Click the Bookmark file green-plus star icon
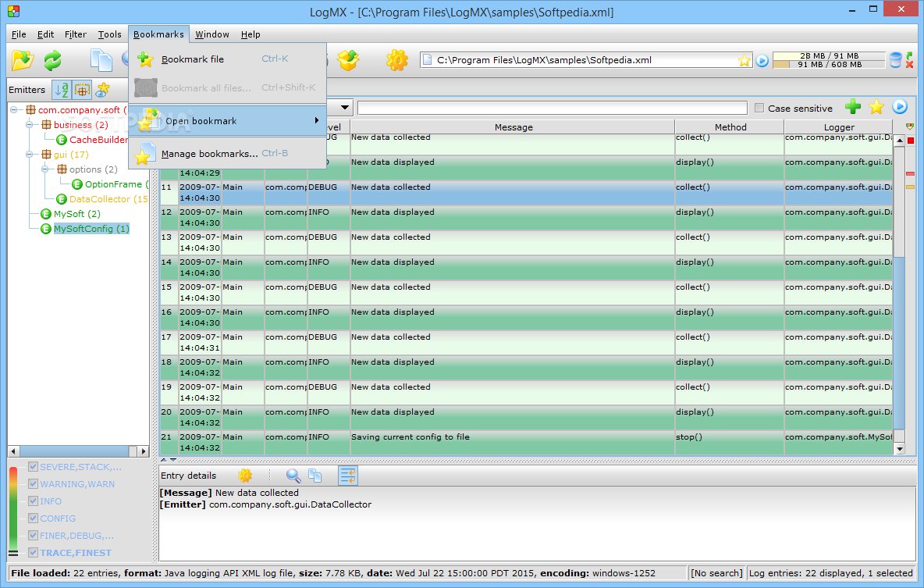The image size is (924, 588). point(145,59)
